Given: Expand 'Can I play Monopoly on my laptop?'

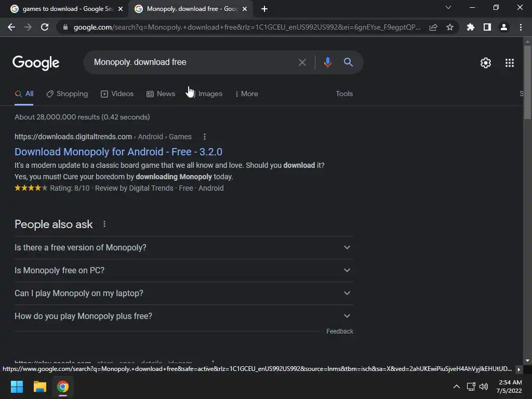Looking at the screenshot, I should [x=183, y=293].
